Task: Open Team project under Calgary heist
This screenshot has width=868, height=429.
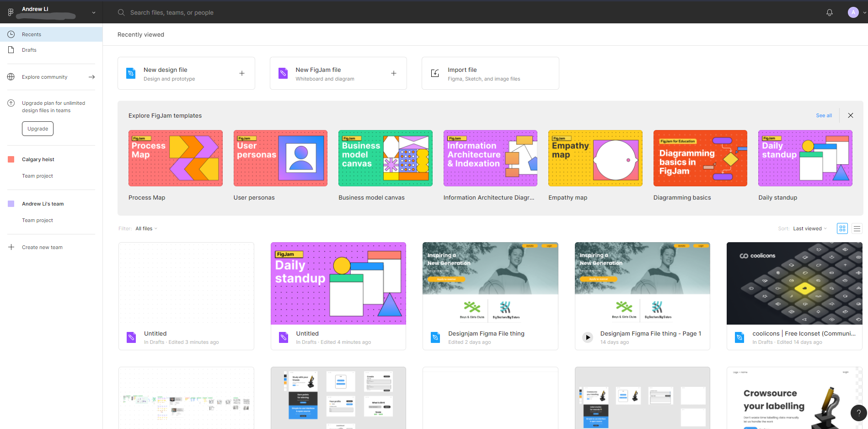Action: coord(38,176)
